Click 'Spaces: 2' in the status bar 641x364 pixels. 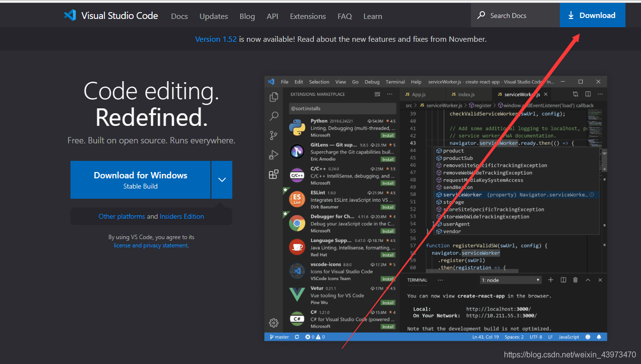(x=514, y=337)
